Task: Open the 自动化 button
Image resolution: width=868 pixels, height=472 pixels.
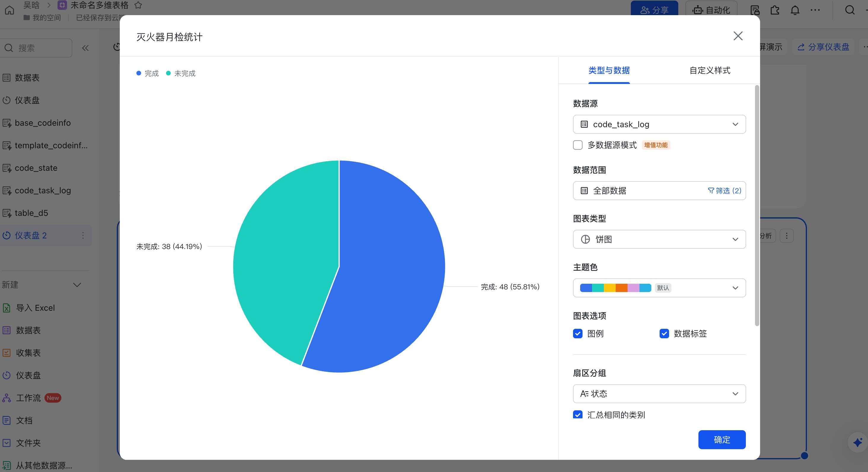Action: 711,10
